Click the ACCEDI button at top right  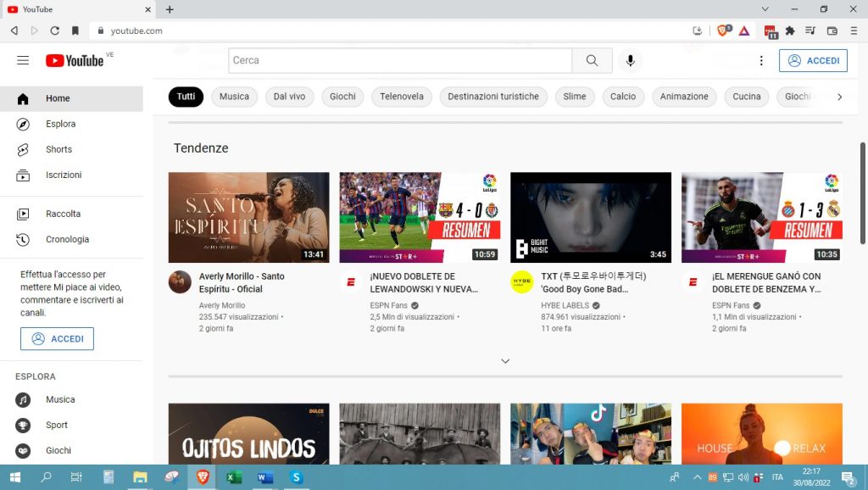(x=813, y=60)
